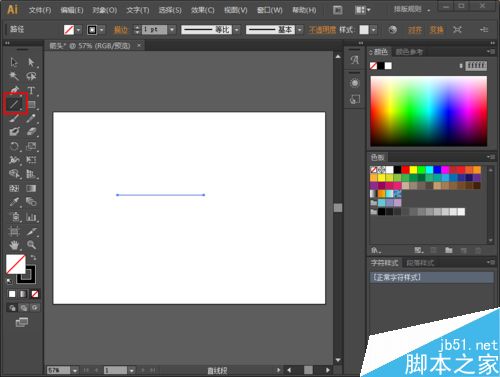Select the Lasso tool
Image resolution: width=500 pixels, height=377 pixels.
point(31,76)
